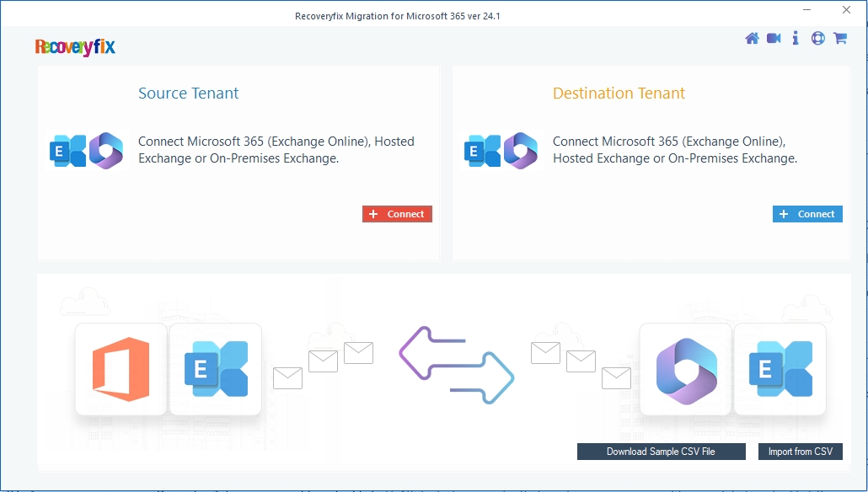The image size is (868, 492).
Task: Click Source Tenant Microsoft 365 icon
Action: click(x=105, y=151)
